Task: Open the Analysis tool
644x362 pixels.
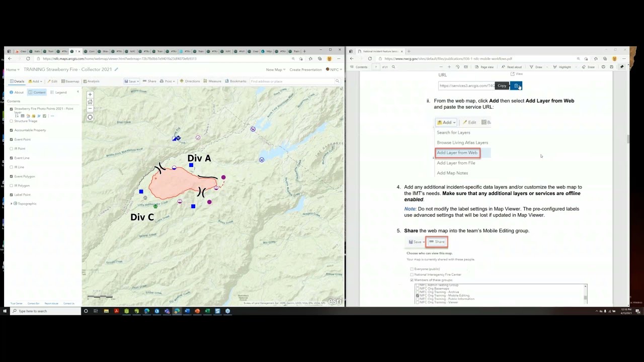Action: 91,81
